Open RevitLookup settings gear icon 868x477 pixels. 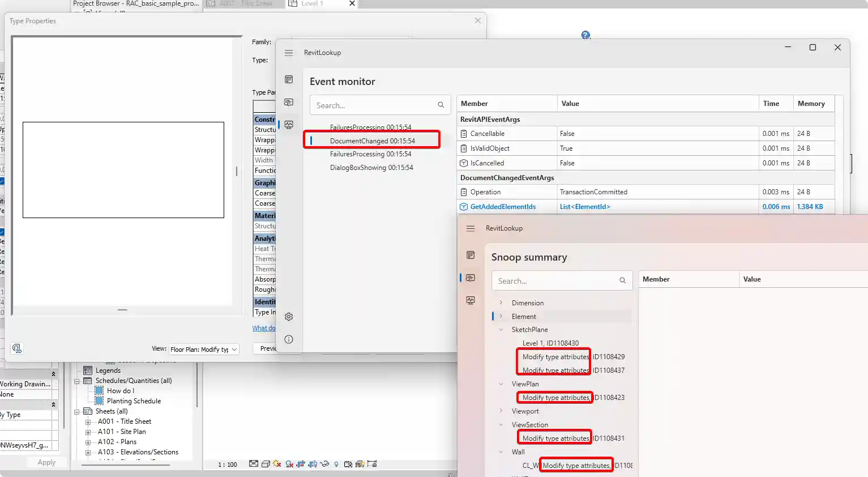click(289, 317)
